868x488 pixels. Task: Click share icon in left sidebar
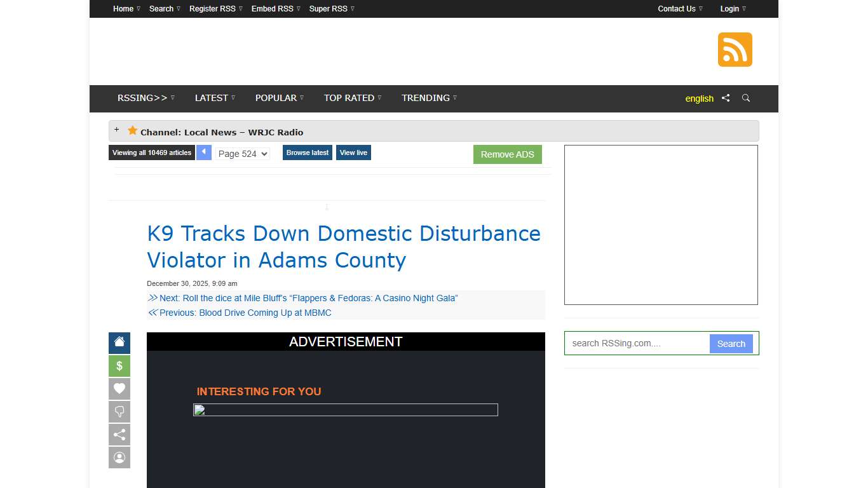point(119,435)
